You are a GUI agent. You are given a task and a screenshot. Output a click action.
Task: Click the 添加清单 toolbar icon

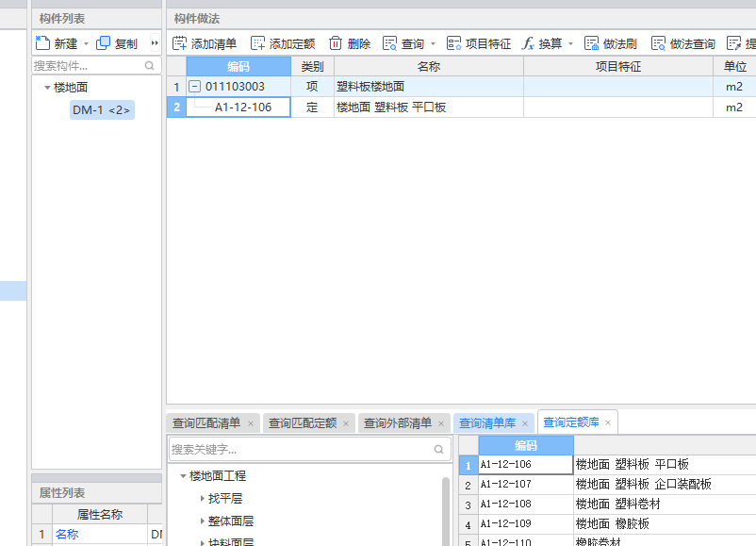point(179,43)
